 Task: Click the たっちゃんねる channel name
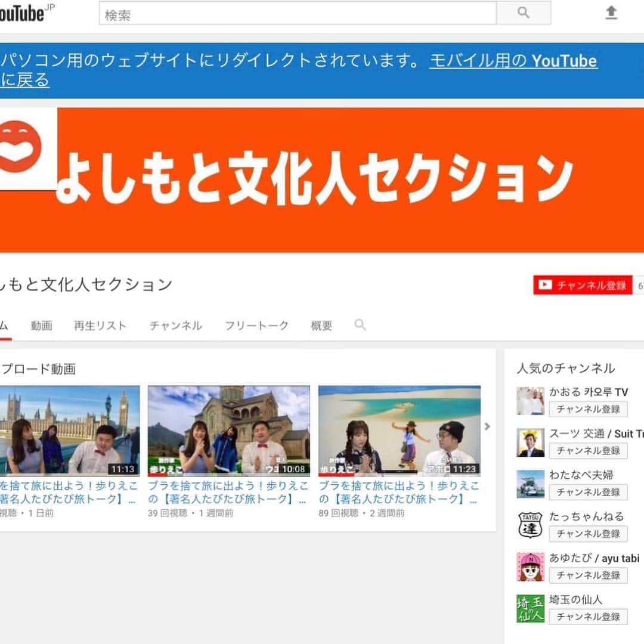(587, 516)
